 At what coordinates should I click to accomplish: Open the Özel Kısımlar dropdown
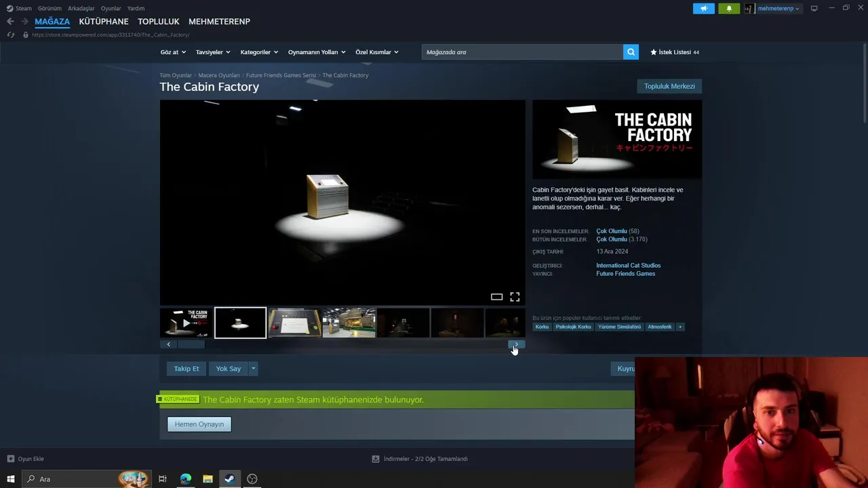click(377, 52)
